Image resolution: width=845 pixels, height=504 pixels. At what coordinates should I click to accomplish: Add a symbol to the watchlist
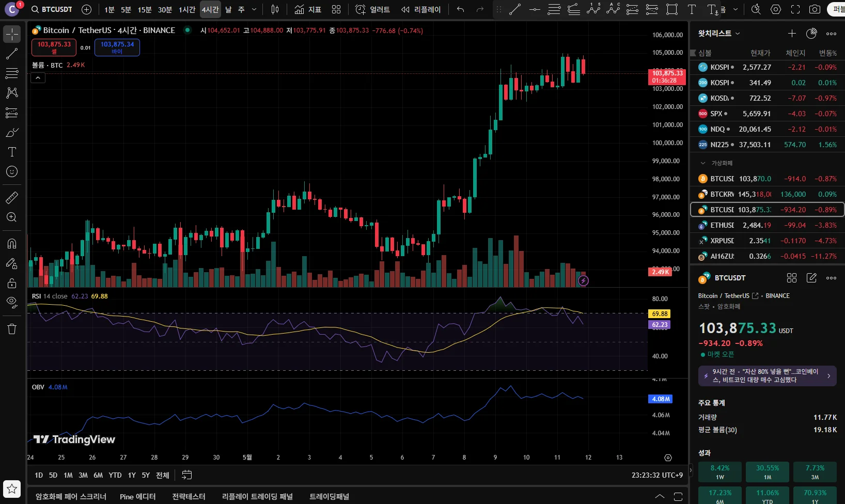pyautogui.click(x=792, y=34)
